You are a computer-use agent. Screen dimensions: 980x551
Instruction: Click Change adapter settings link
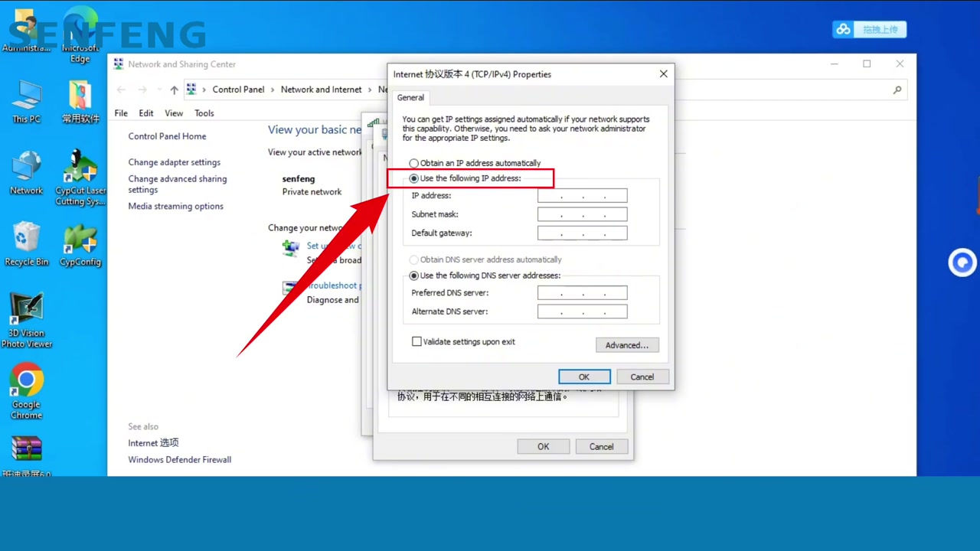click(174, 162)
